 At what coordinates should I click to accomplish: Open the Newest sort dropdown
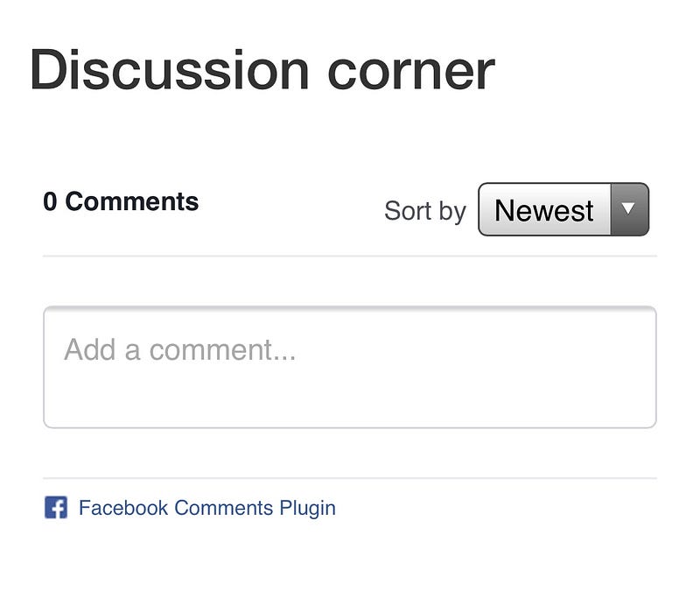click(563, 209)
